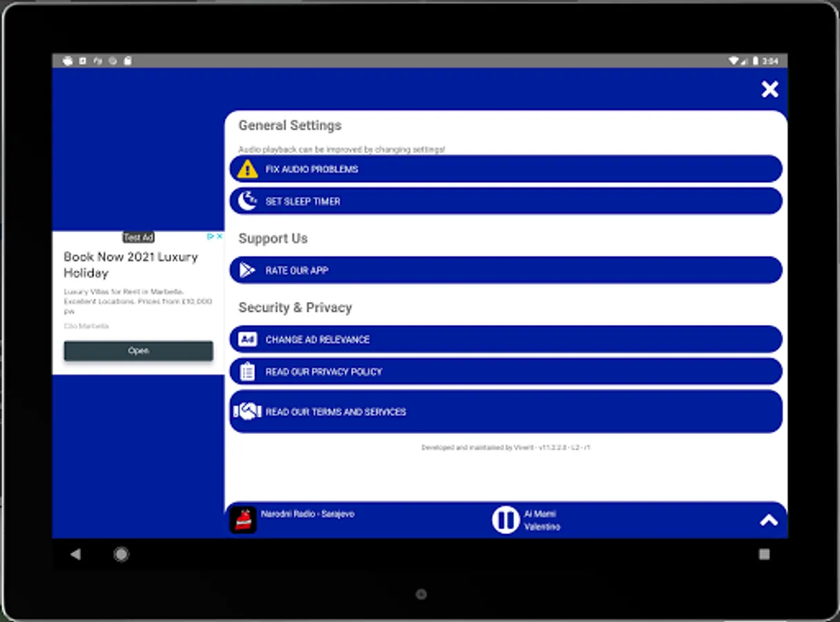The height and width of the screenshot is (622, 840).
Task: Tap the Ad badge icon
Action: (x=247, y=339)
